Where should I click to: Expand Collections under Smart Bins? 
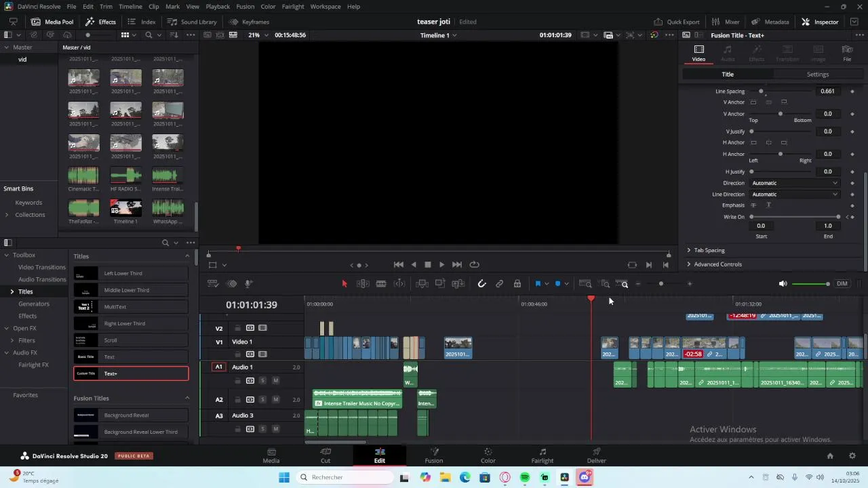(x=7, y=215)
